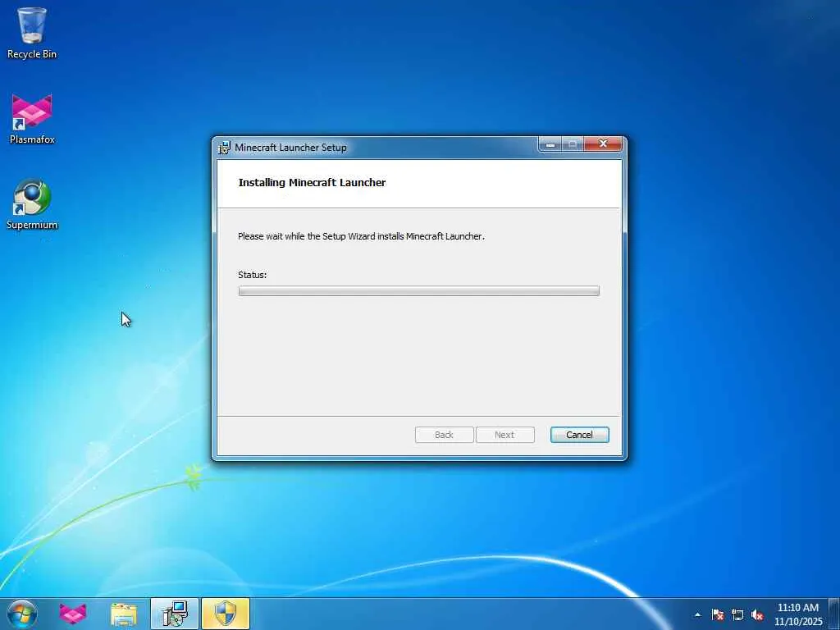This screenshot has height=630, width=840.
Task: Open the Action Center flag icon
Action: pyautogui.click(x=718, y=614)
